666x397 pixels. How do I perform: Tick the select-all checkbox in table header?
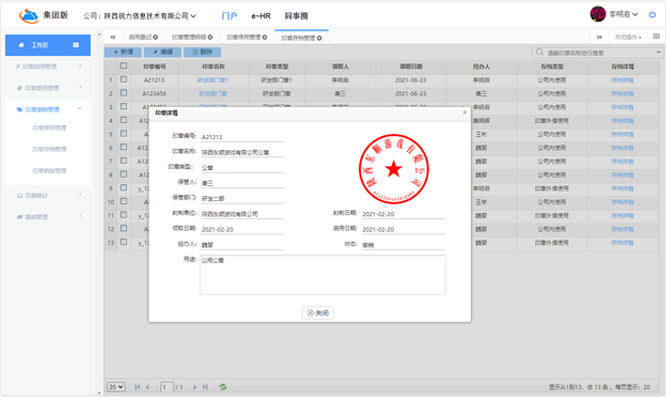click(x=124, y=66)
